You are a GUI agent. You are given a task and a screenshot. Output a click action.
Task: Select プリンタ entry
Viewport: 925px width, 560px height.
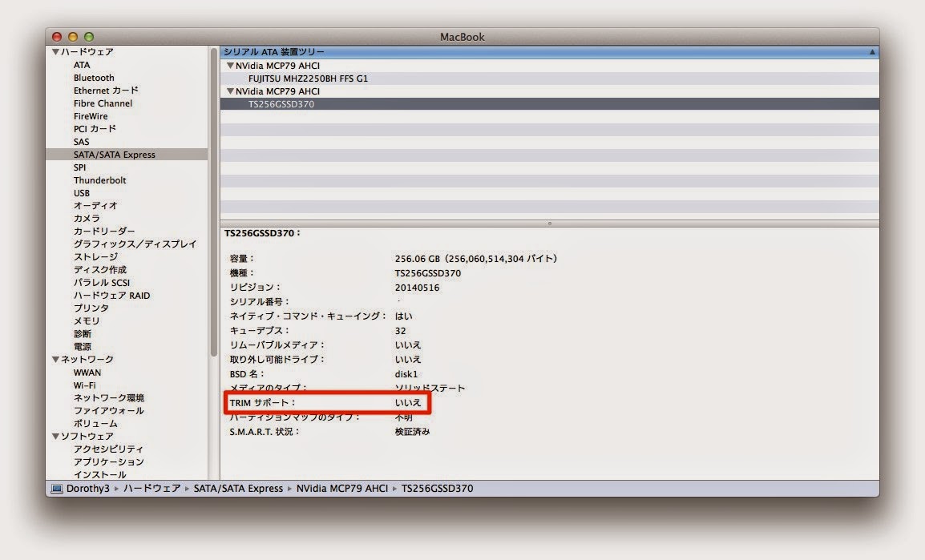[91, 308]
